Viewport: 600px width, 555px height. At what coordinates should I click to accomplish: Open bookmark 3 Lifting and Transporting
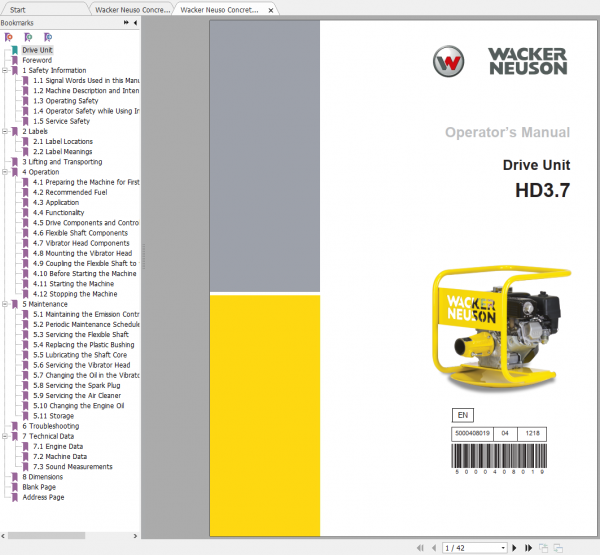(x=62, y=162)
